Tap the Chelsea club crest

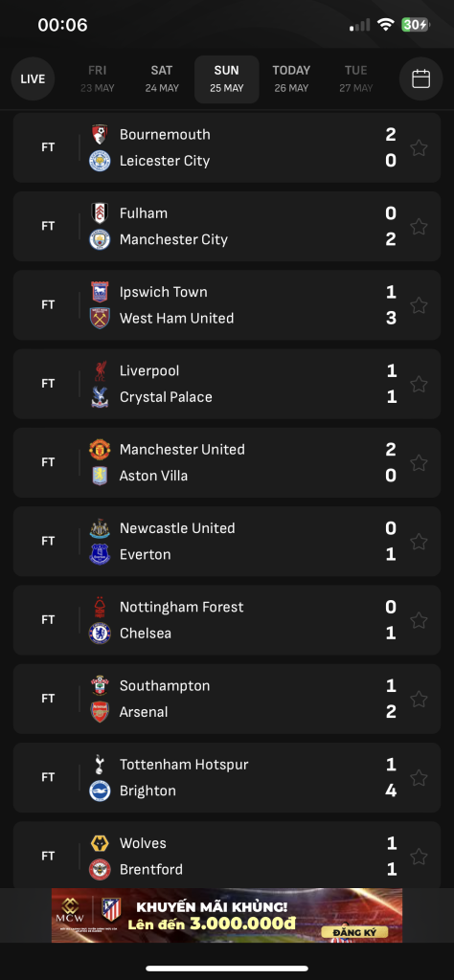tap(100, 634)
